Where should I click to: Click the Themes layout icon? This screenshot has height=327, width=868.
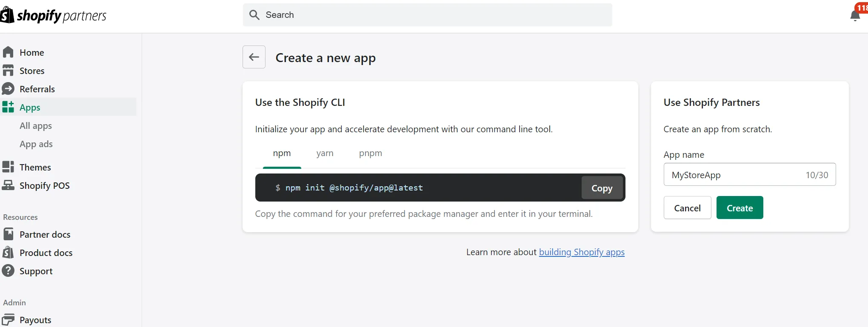pos(8,167)
